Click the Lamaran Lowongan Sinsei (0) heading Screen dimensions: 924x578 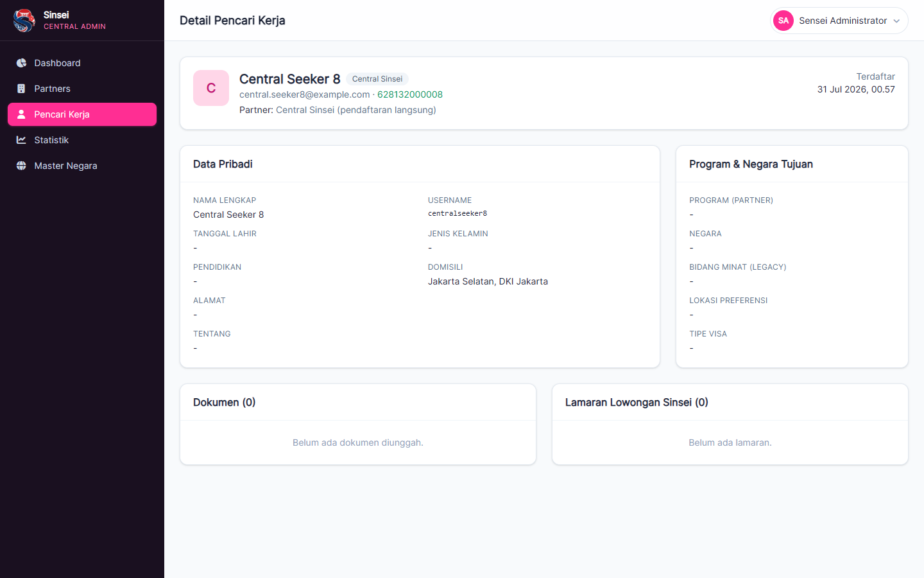pyautogui.click(x=637, y=403)
